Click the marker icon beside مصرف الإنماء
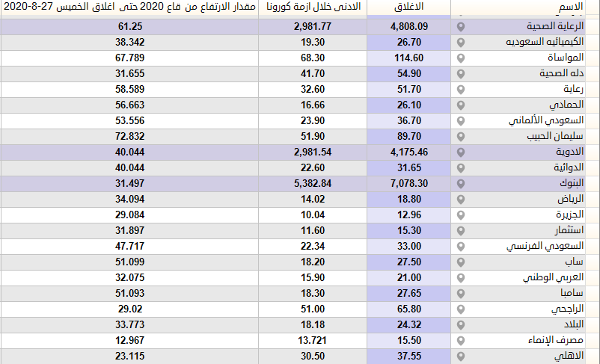600x364 pixels. pyautogui.click(x=461, y=340)
